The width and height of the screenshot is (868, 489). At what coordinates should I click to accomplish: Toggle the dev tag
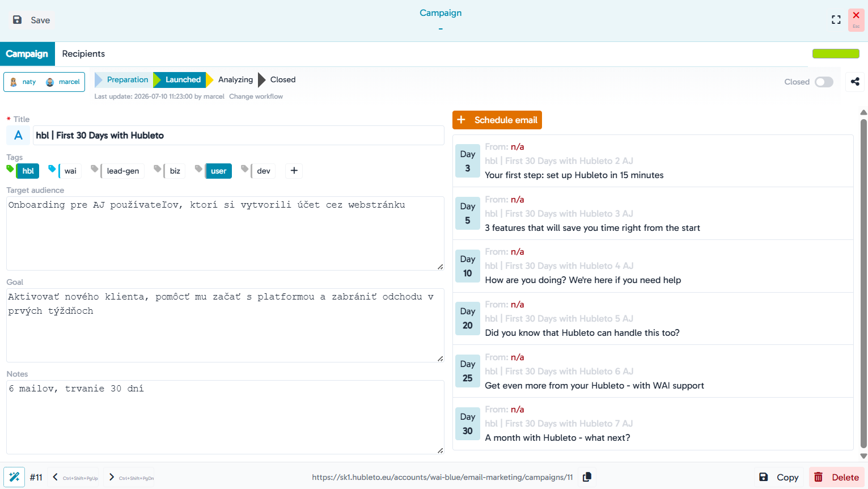click(x=264, y=171)
